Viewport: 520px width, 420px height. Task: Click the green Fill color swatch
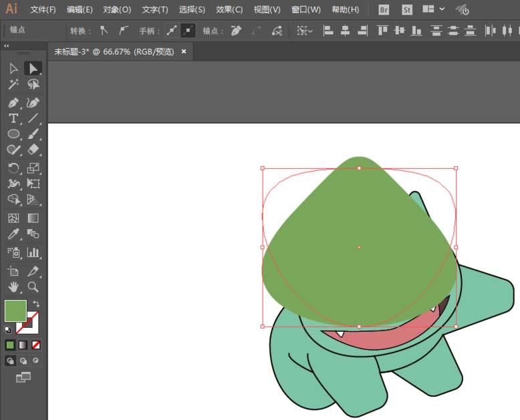[x=15, y=310]
